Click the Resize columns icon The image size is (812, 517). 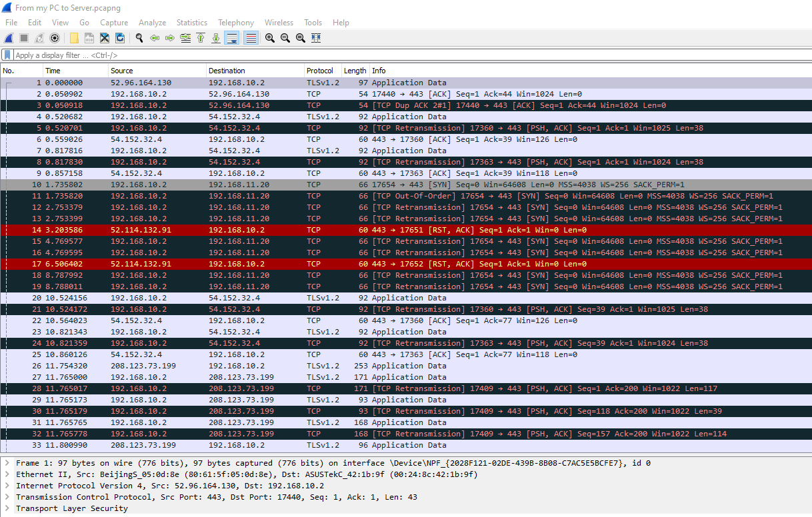[316, 38]
